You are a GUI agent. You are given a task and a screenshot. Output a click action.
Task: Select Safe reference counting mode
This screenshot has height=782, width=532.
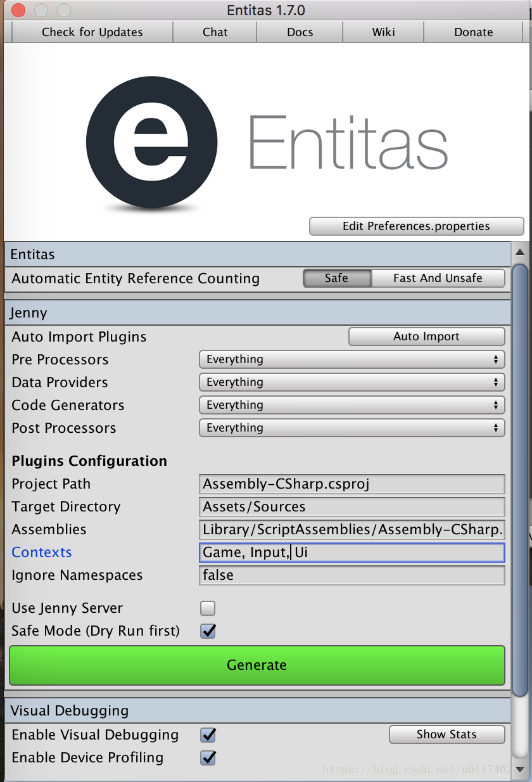pyautogui.click(x=337, y=278)
